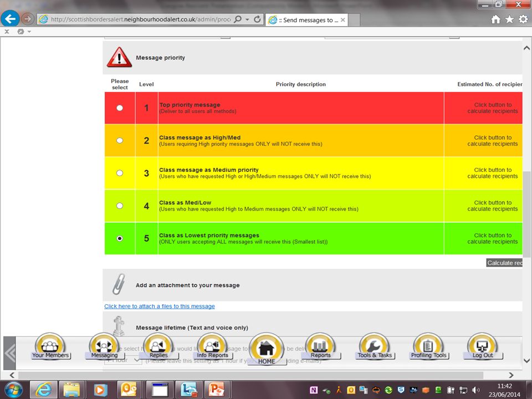Viewport: 532px width, 399px height.
Task: Open the Info Reports dock icon
Action: click(x=212, y=346)
